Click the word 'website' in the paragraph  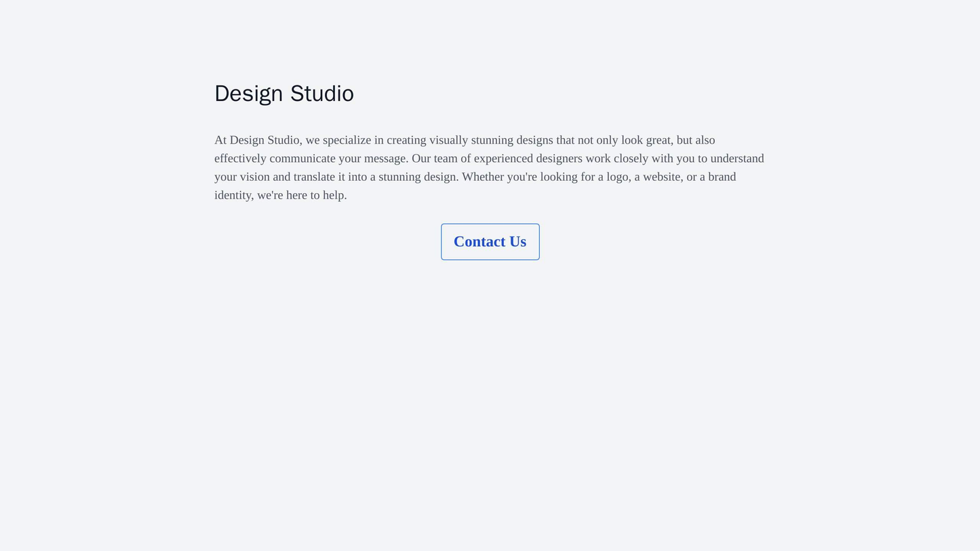662,177
